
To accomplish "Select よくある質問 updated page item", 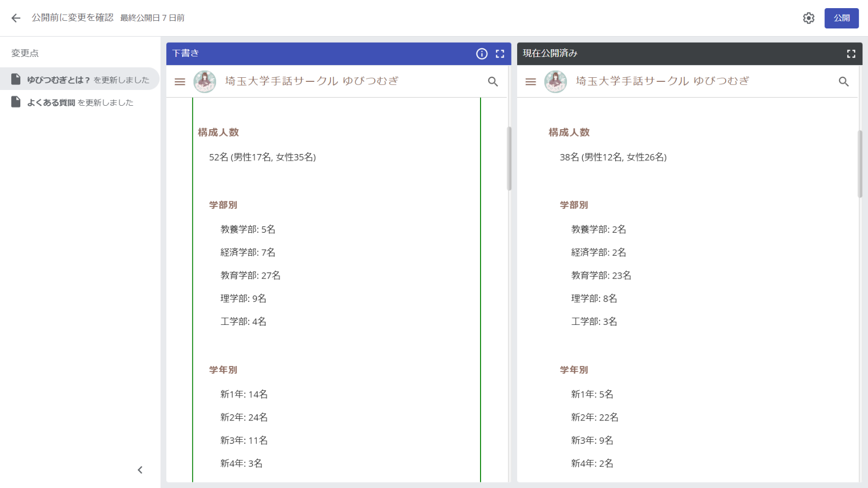I will [x=80, y=103].
